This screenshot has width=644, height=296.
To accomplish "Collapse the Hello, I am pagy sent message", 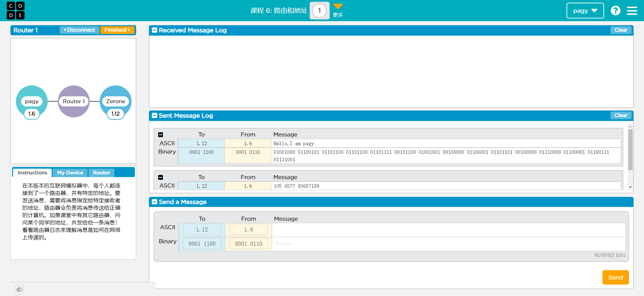I will click(x=161, y=135).
